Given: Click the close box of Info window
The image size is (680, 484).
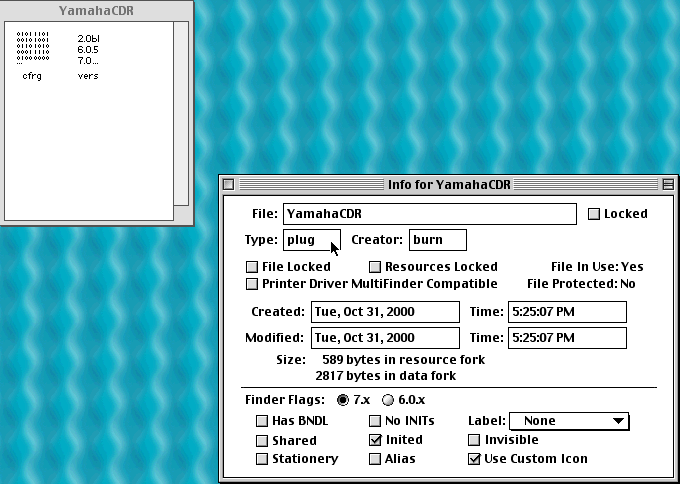Looking at the screenshot, I should (229, 184).
